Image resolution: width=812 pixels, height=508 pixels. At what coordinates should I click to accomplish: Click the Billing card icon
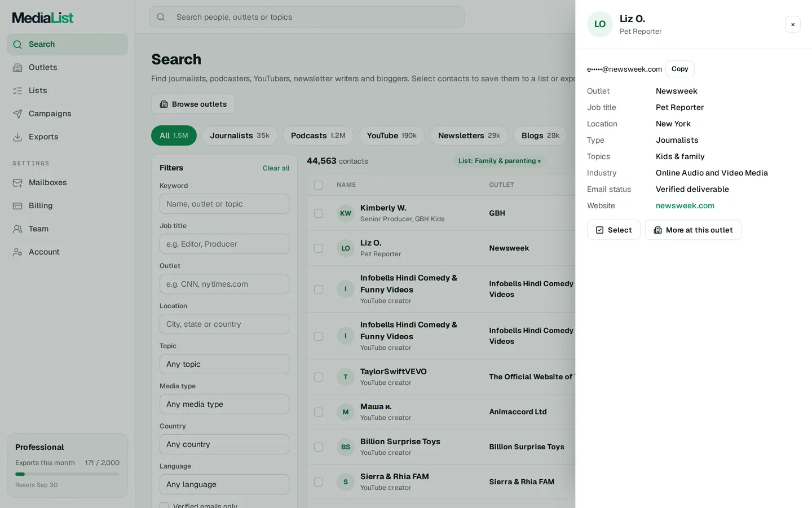(x=17, y=206)
